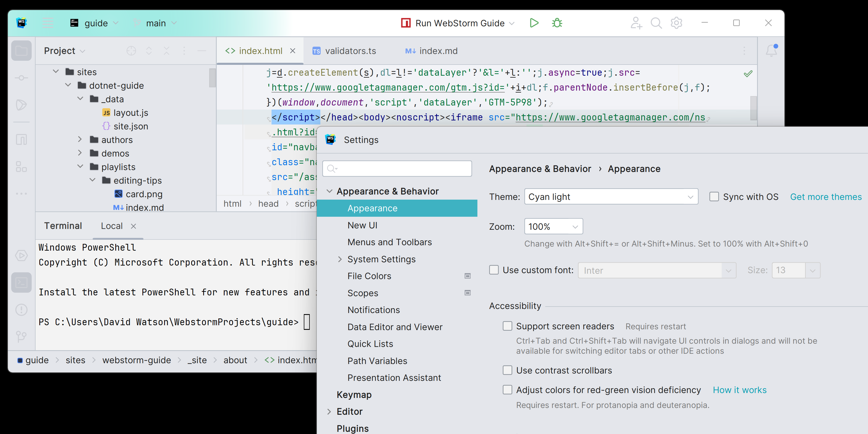This screenshot has width=868, height=434.
Task: Enable Adjust colors for red-green vision deficiency
Action: (x=507, y=390)
